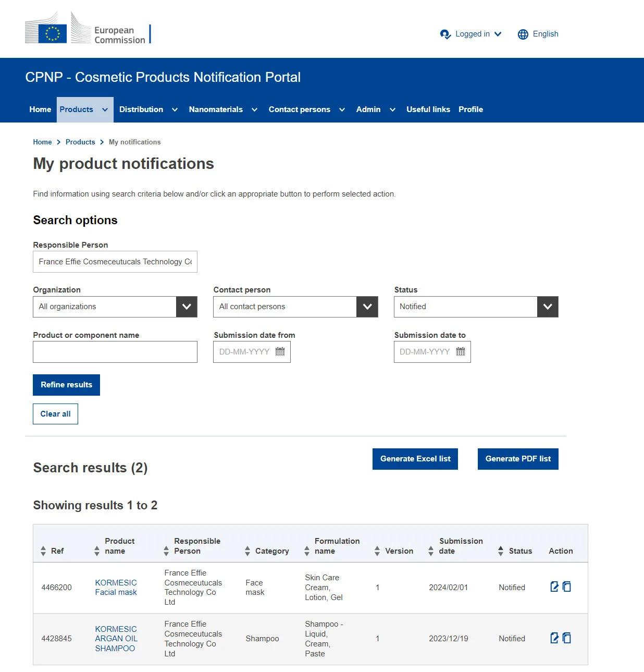Open the Submission date from calendar icon
This screenshot has width=644, height=672.
click(280, 352)
